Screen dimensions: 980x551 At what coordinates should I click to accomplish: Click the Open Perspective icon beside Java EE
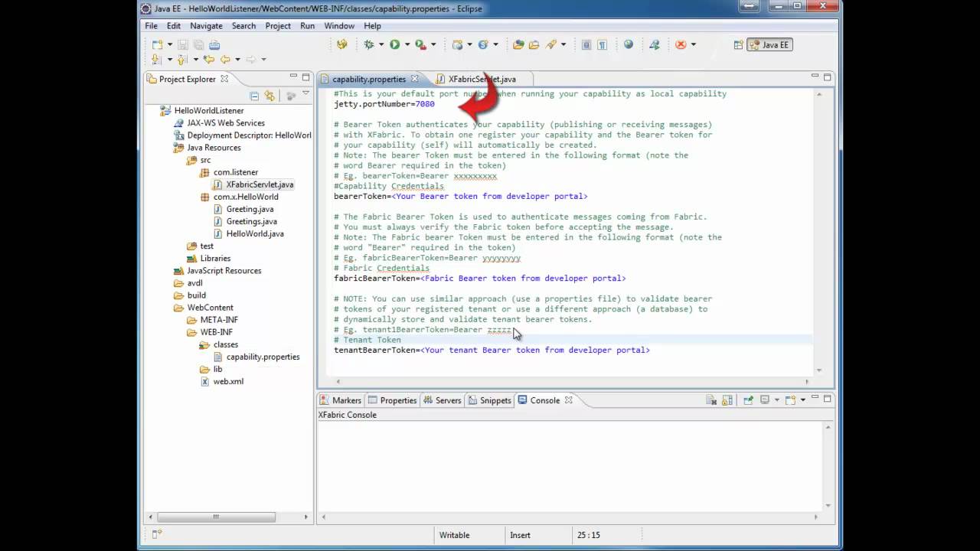coord(738,44)
